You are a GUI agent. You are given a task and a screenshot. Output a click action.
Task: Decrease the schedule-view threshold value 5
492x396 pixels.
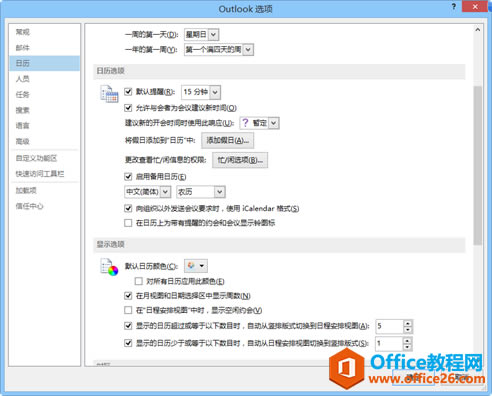pos(408,329)
